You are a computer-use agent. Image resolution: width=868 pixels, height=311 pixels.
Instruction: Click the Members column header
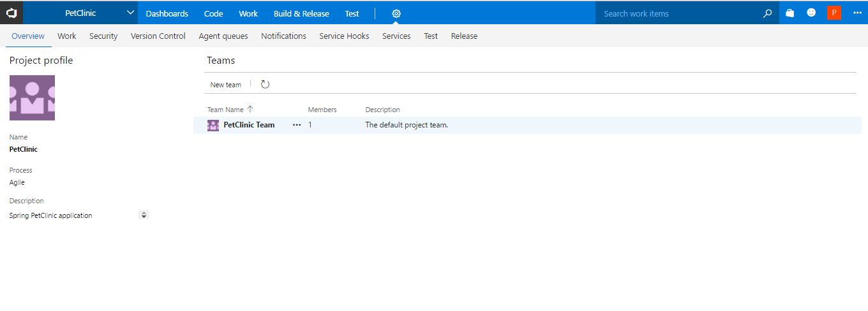(x=322, y=110)
